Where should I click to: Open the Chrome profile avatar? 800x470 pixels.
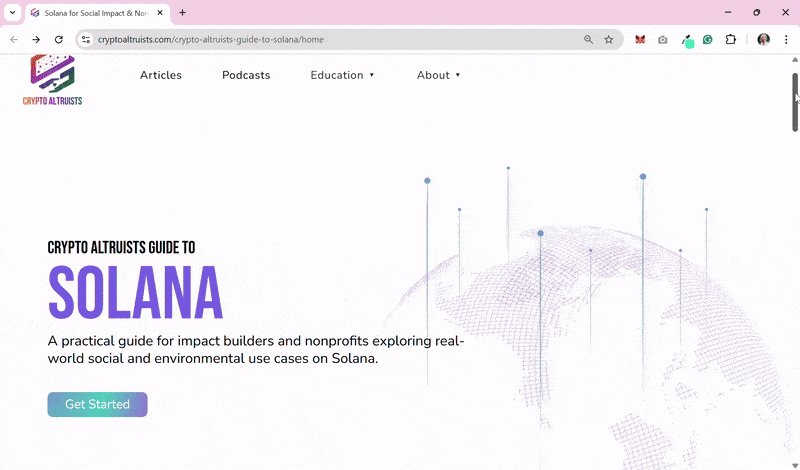tap(764, 40)
